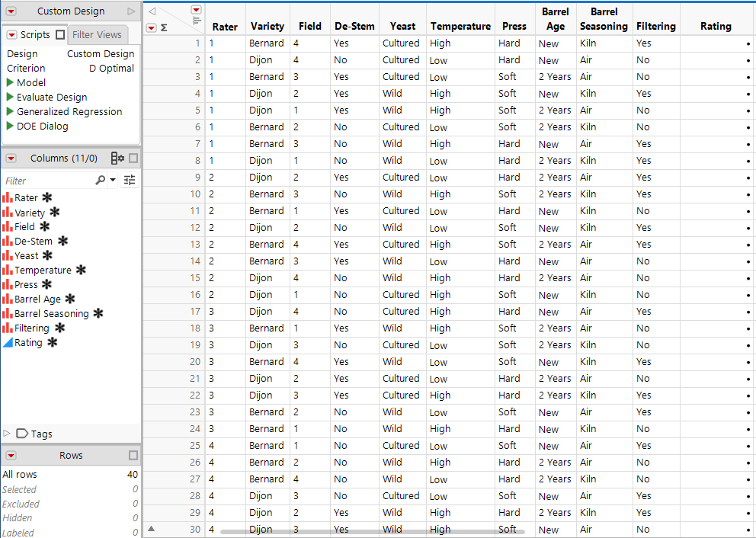
Task: Open the Columns panel red triangle menu
Action: click(11, 158)
